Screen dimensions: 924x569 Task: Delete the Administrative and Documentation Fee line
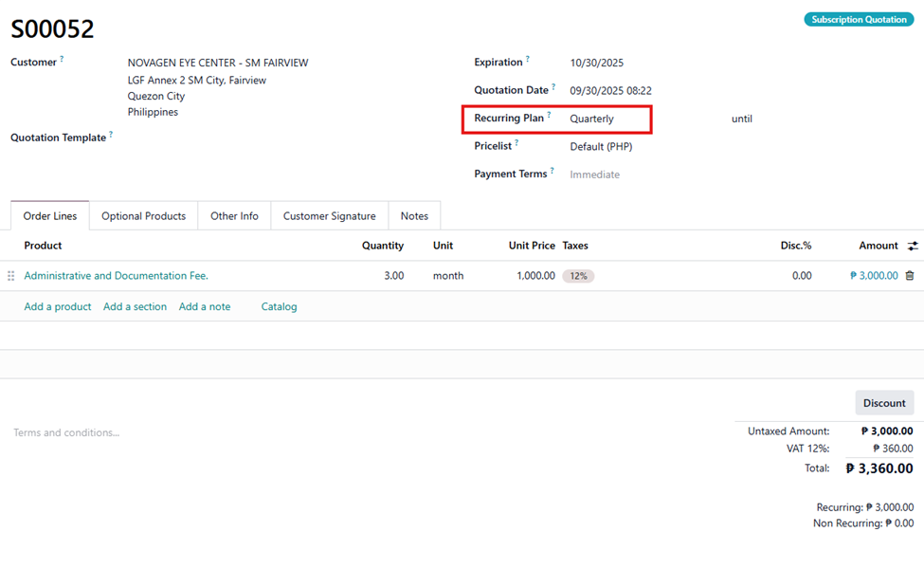coord(910,276)
